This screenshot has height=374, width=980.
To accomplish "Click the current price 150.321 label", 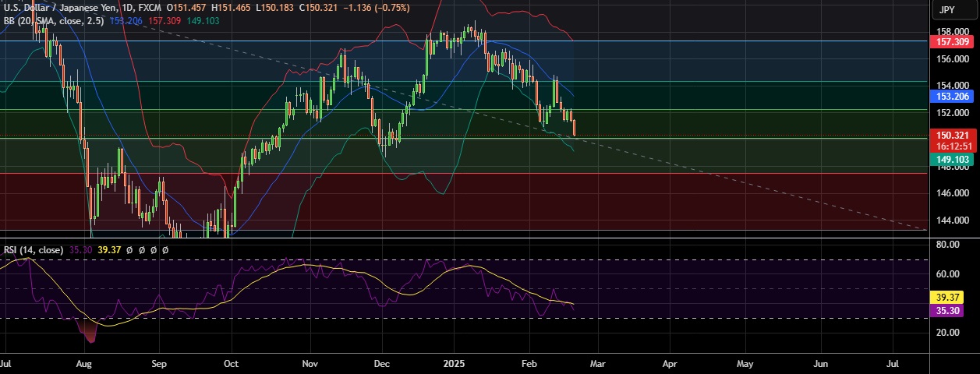I will 952,136.
